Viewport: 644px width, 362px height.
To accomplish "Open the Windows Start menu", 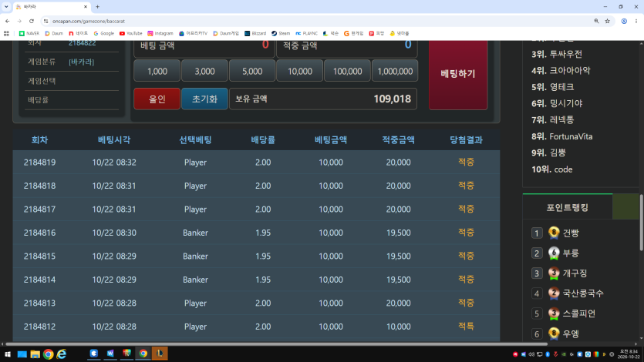I will point(8,354).
